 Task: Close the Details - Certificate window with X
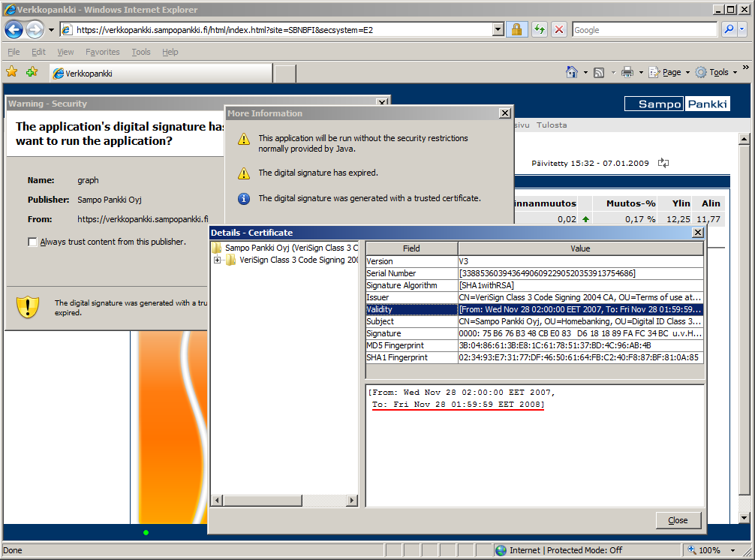[x=698, y=233]
